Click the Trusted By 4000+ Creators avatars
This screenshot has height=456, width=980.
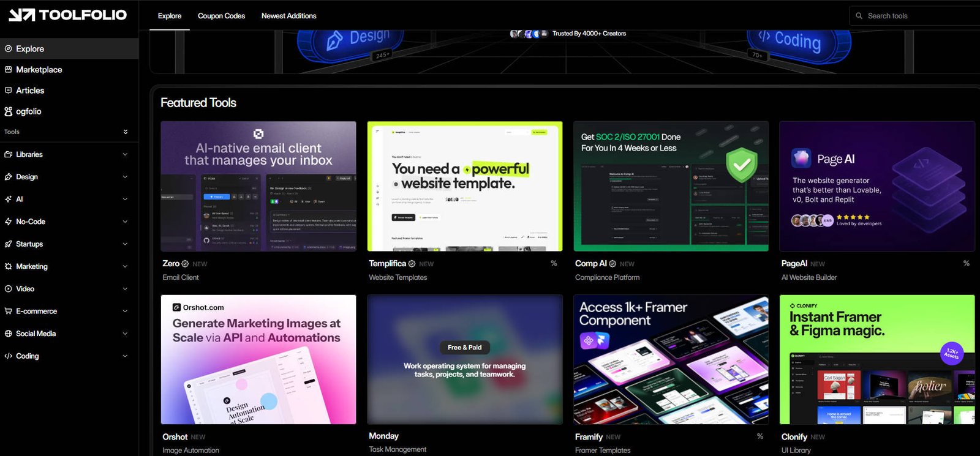[x=529, y=34]
